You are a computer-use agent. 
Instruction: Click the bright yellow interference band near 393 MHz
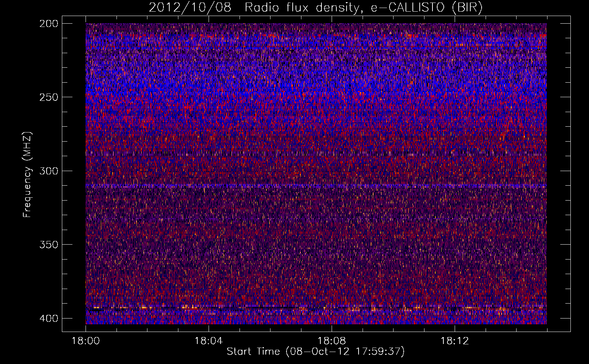click(316, 308)
